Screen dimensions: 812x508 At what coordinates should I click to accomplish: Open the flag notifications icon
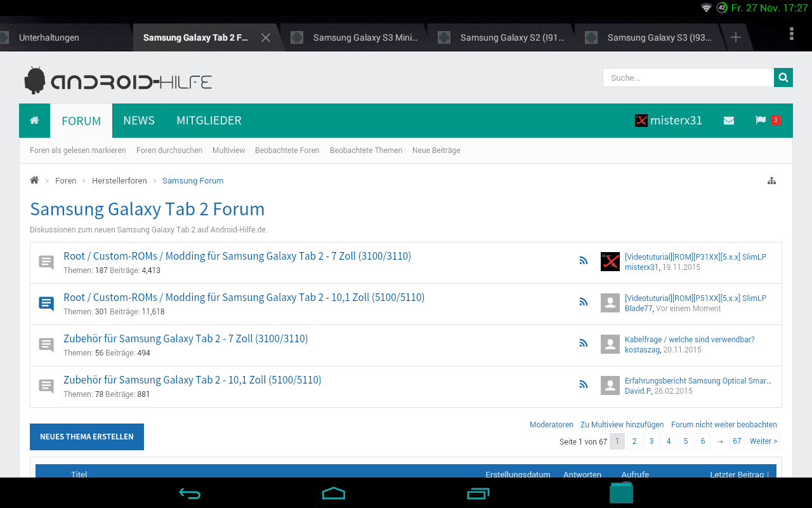point(761,120)
